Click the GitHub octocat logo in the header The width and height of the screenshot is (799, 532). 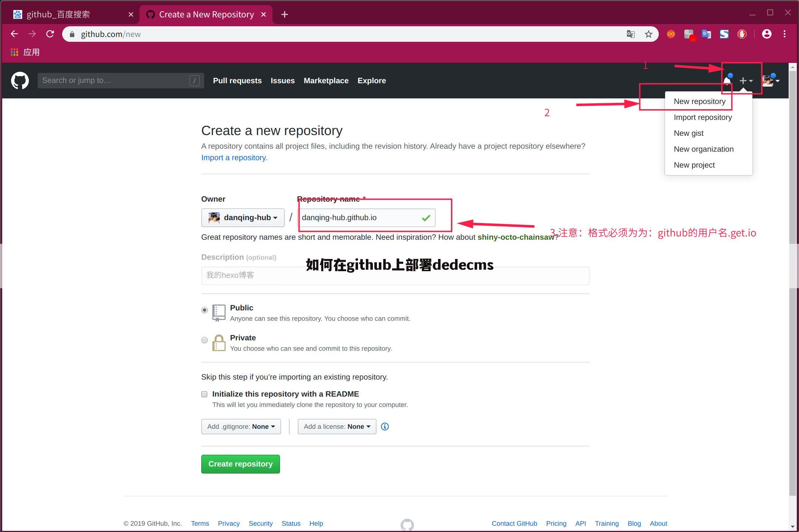coord(20,80)
